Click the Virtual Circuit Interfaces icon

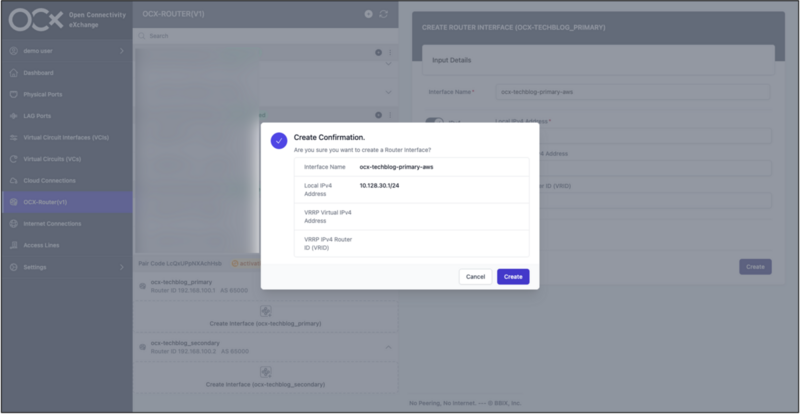(x=14, y=138)
